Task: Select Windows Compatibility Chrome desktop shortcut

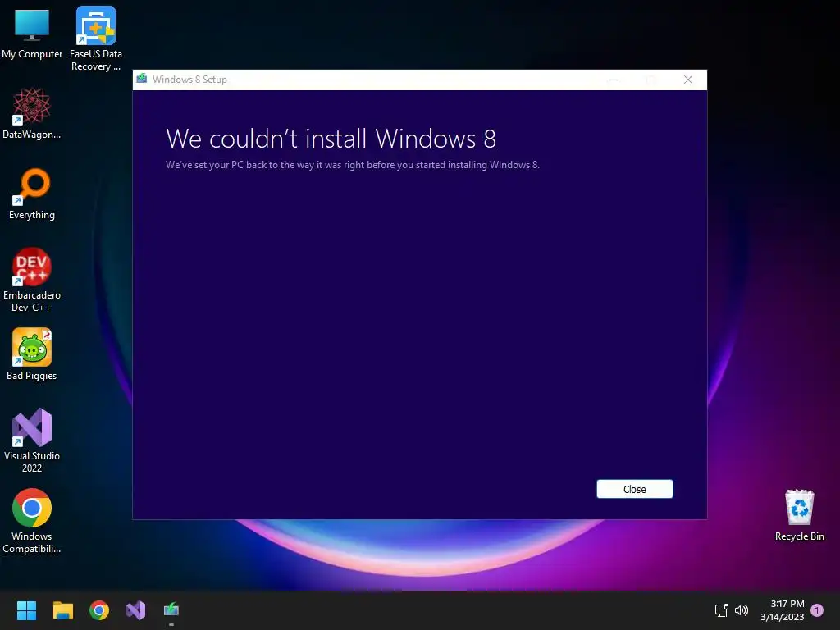Action: coord(32,521)
